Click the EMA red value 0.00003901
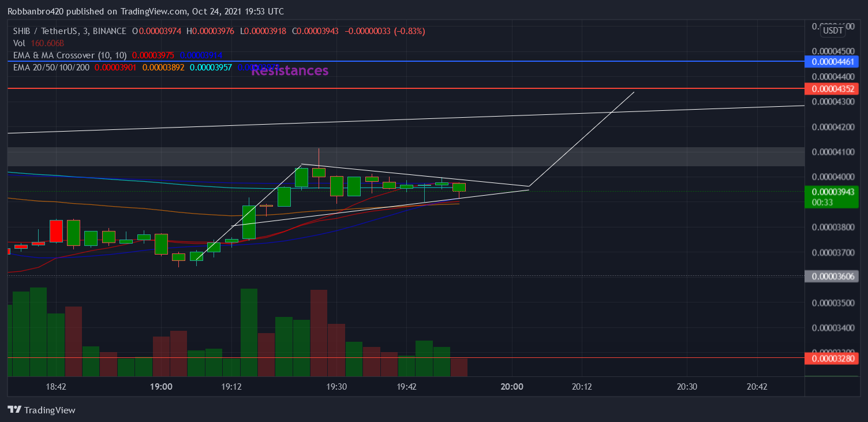 (x=116, y=67)
